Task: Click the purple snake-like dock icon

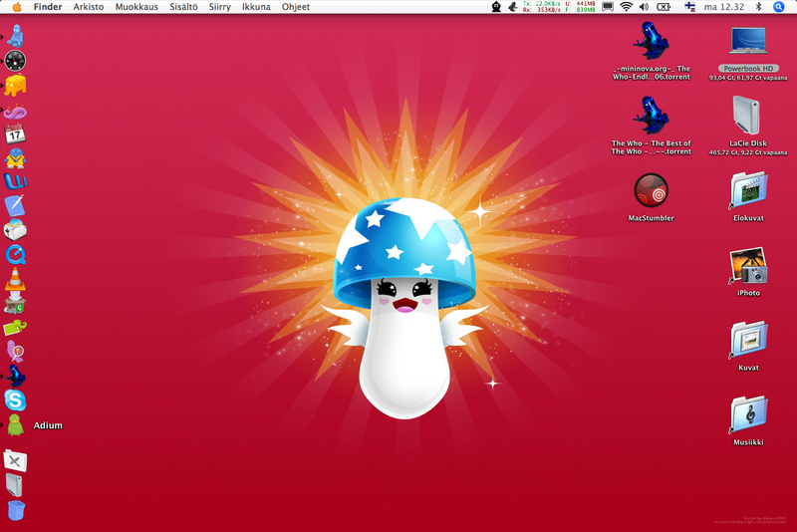Action: coord(15,111)
